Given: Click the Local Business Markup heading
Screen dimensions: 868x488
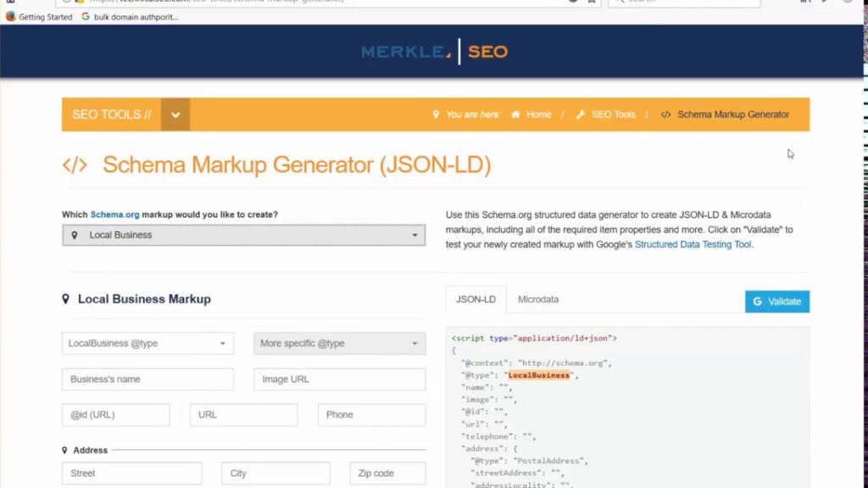Looking at the screenshot, I should click(144, 299).
